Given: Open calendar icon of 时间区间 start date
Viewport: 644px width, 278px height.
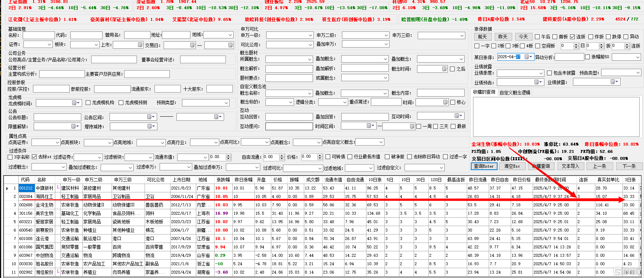Looking at the screenshot, I should tap(369, 125).
